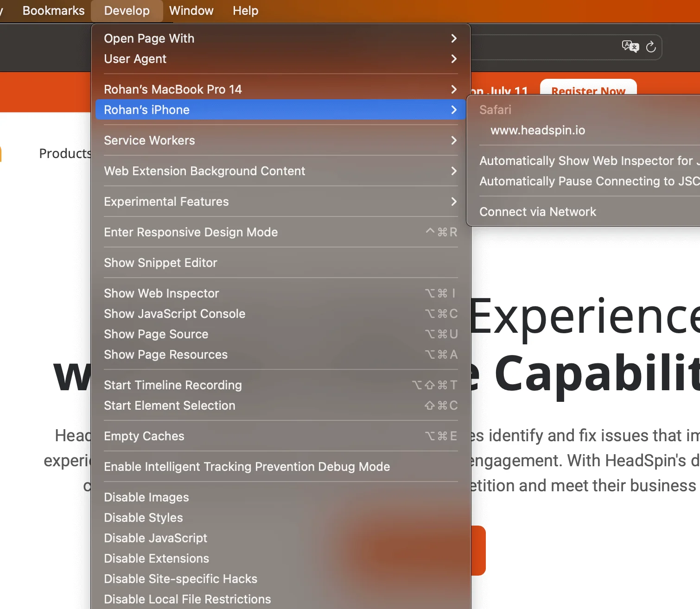The height and width of the screenshot is (609, 700).
Task: Choose Show Snippet Editor
Action: pyautogui.click(x=280, y=263)
